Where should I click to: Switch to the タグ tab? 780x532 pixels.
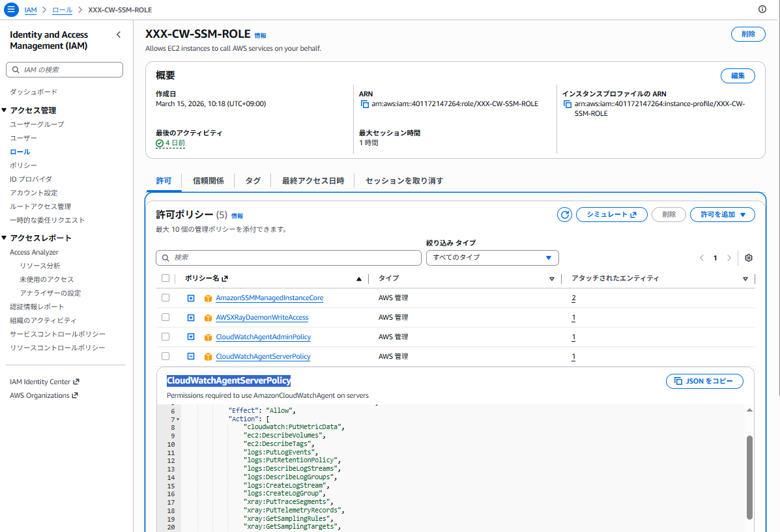253,181
